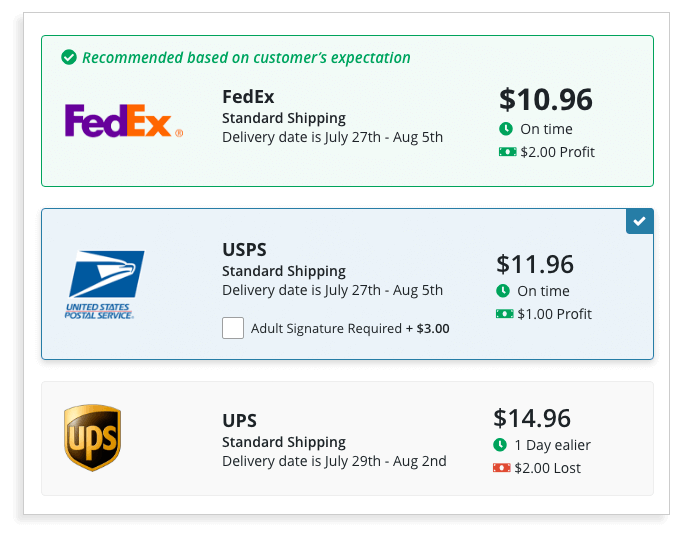
Task: Click UPS 1 Day earlier clock icon
Action: click(x=500, y=445)
